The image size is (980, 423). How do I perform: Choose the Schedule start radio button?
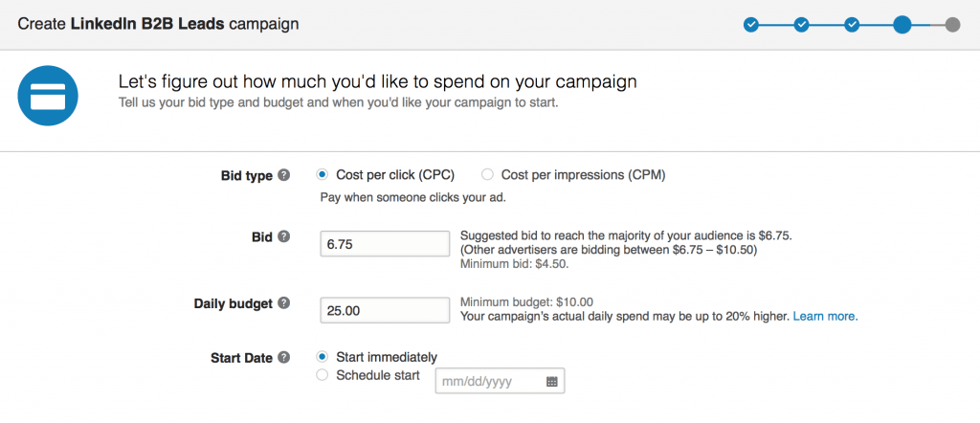(323, 375)
